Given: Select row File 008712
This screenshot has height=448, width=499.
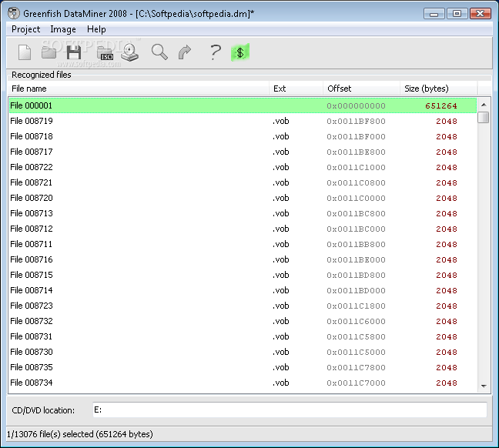Looking at the screenshot, I should [243, 229].
